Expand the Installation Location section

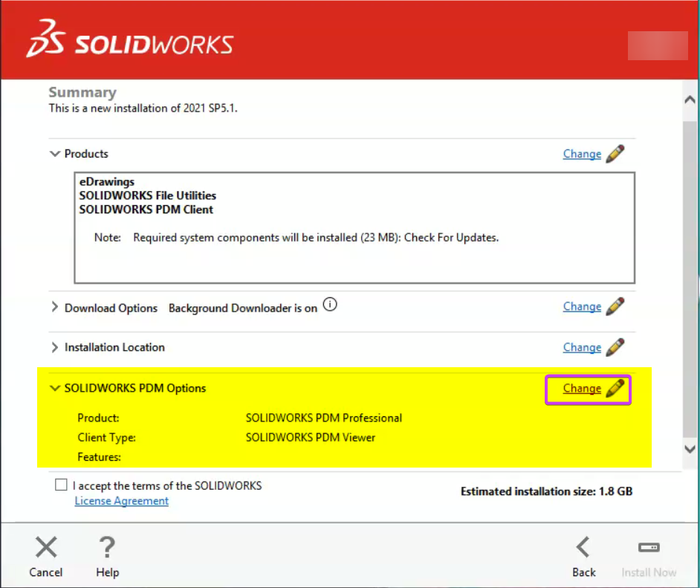54,347
